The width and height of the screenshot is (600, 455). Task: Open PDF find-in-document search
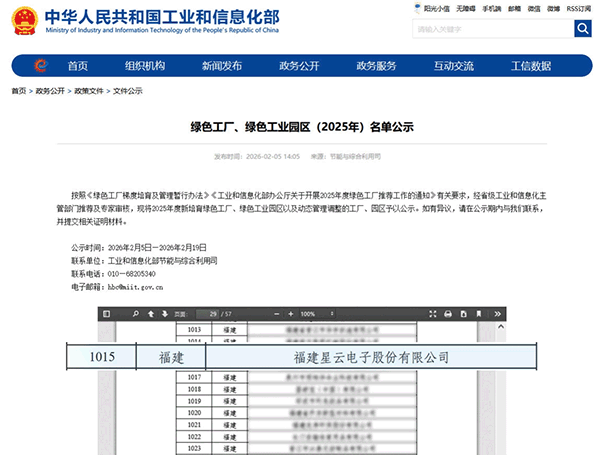136,313
